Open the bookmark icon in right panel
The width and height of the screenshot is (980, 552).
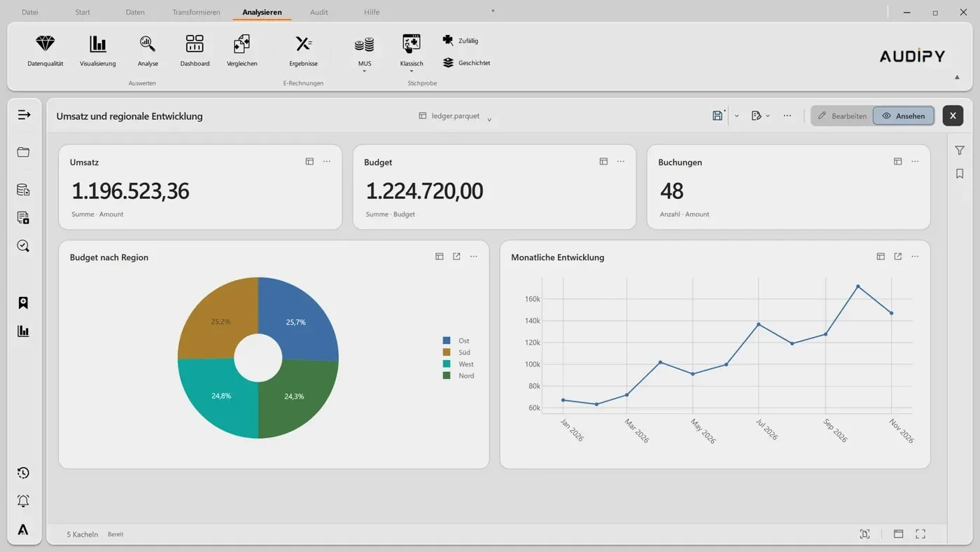960,174
